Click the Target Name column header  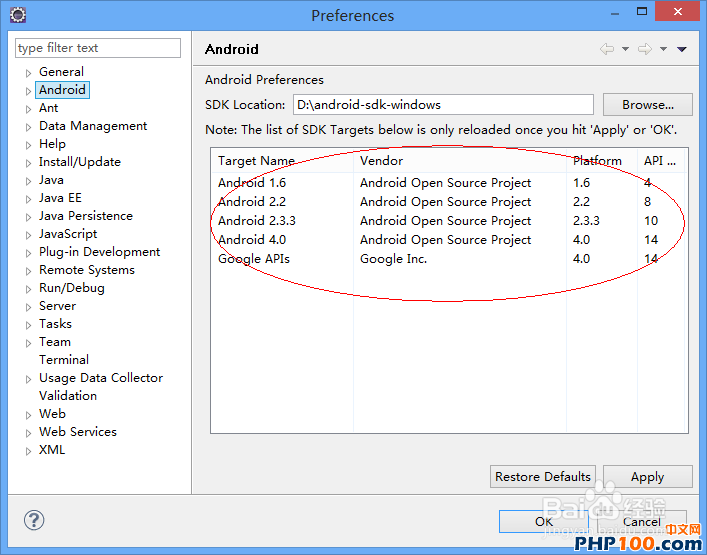(x=282, y=161)
